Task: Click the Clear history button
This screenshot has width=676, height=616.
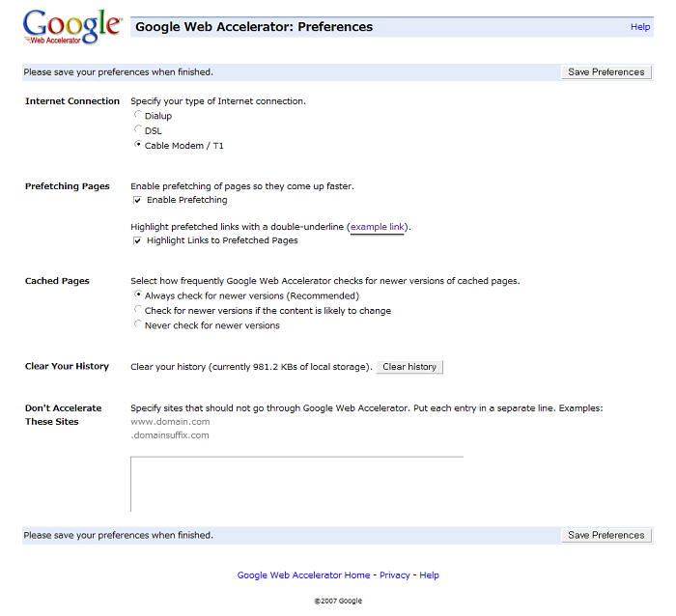Action: 409,367
